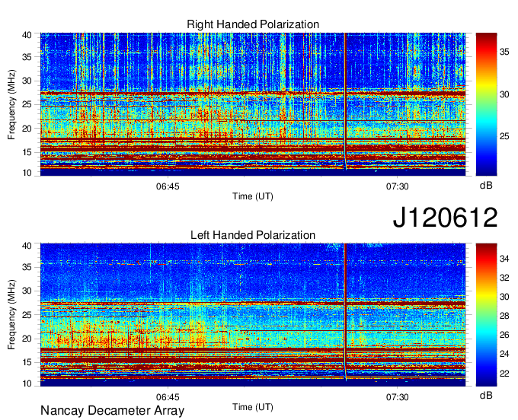Click the 10 MHz tick on Right Handed frequency axis

tap(27, 173)
